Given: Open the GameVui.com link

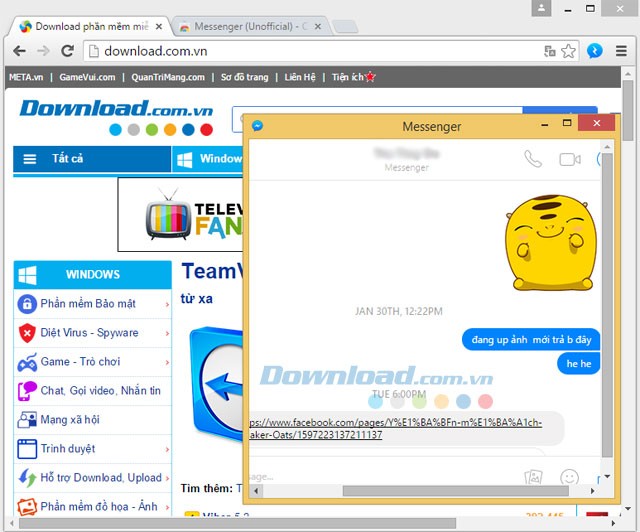Looking at the screenshot, I should [x=87, y=77].
